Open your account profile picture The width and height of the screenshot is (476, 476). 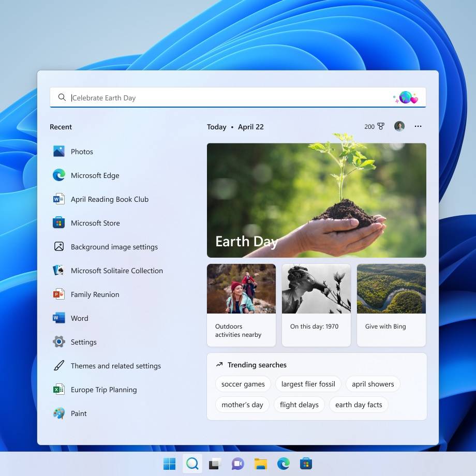tap(399, 126)
